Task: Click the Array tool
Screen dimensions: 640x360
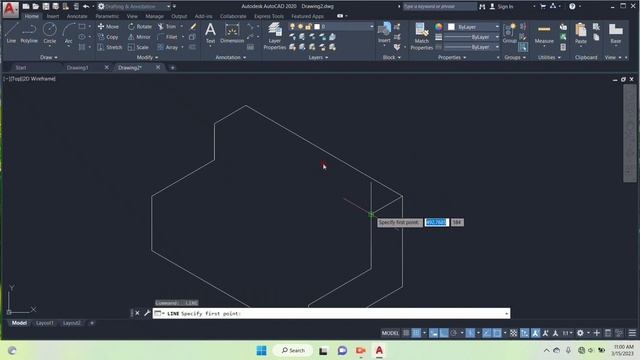Action: click(x=168, y=47)
